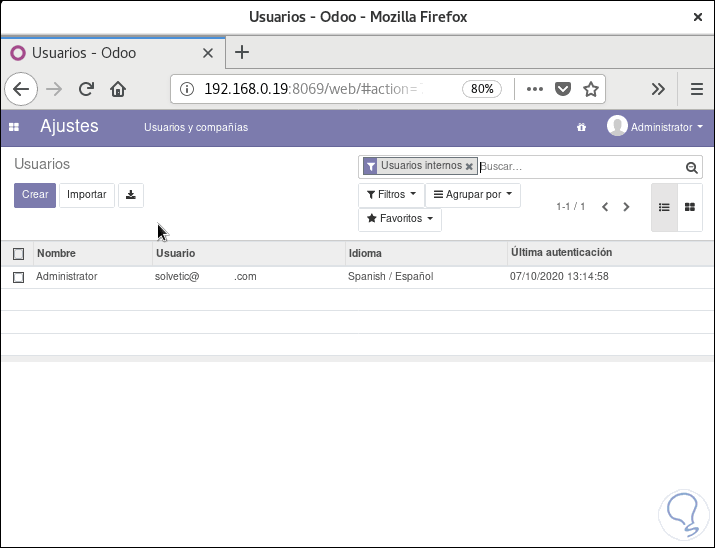Focus the Buscar search field
The width and height of the screenshot is (715, 548).
tap(580, 167)
